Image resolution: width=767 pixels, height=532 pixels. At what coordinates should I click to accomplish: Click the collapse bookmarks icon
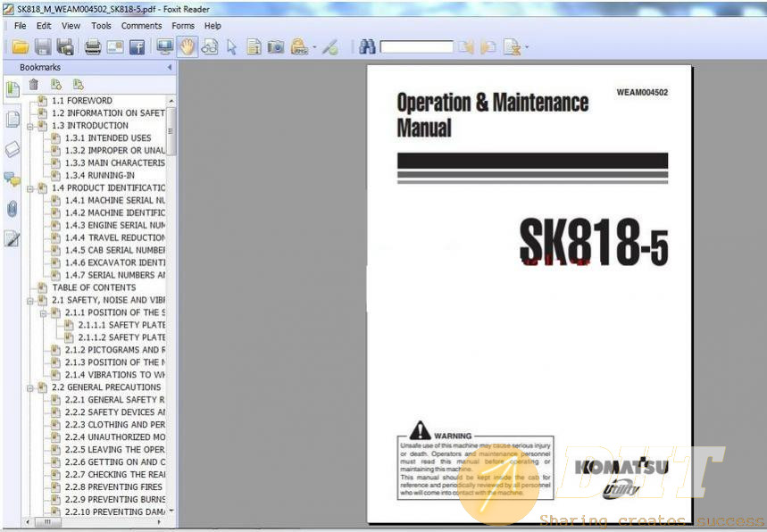79,85
